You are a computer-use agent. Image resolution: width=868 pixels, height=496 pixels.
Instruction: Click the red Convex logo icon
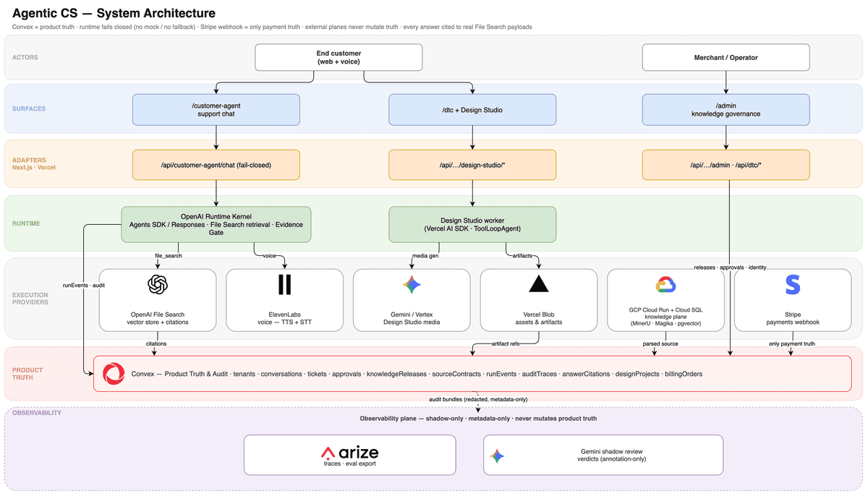[x=113, y=374]
